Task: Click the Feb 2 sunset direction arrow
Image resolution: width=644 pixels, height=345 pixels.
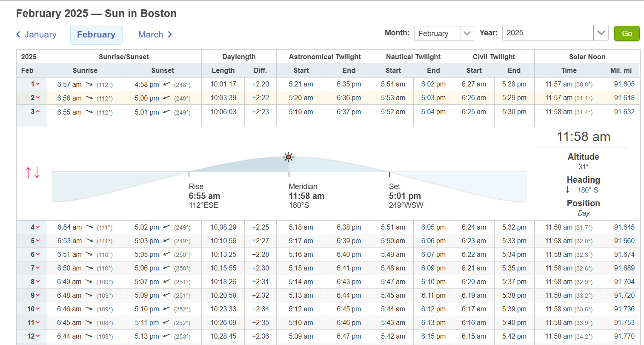Action: coord(166,98)
